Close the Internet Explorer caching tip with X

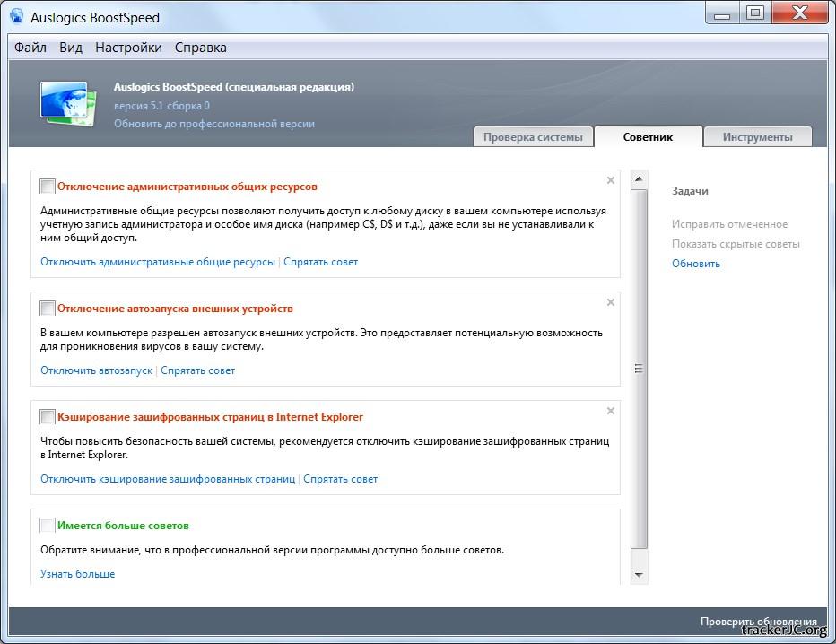tap(611, 411)
